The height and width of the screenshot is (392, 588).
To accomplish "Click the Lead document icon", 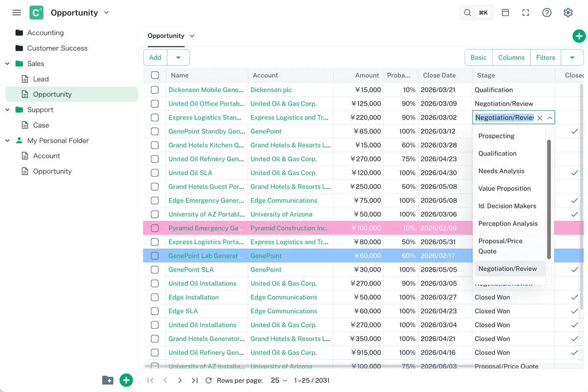I will click(x=25, y=79).
